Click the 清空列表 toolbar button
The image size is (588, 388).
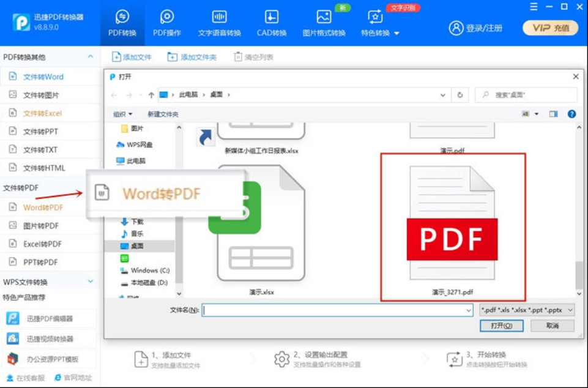click(254, 57)
